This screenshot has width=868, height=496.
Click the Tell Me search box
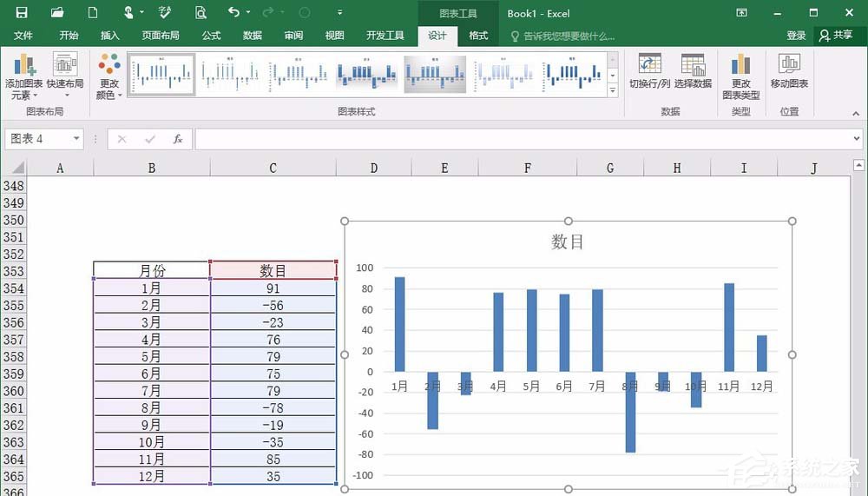click(x=569, y=36)
